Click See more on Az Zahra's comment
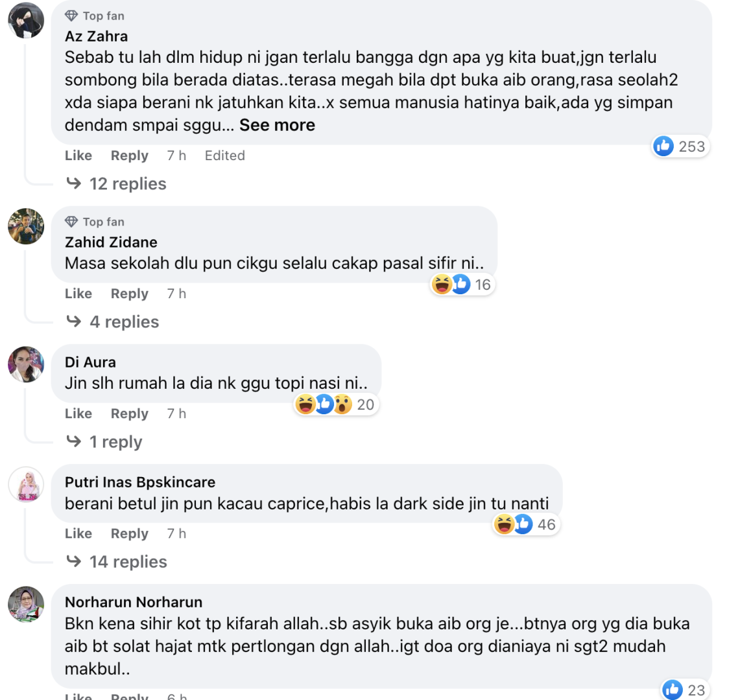The width and height of the screenshot is (740, 700). click(x=277, y=125)
